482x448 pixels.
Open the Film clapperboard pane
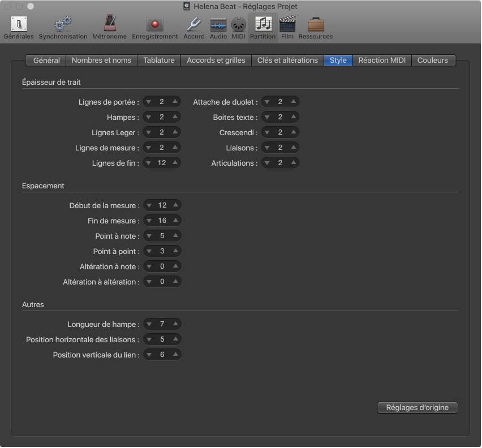pos(287,28)
